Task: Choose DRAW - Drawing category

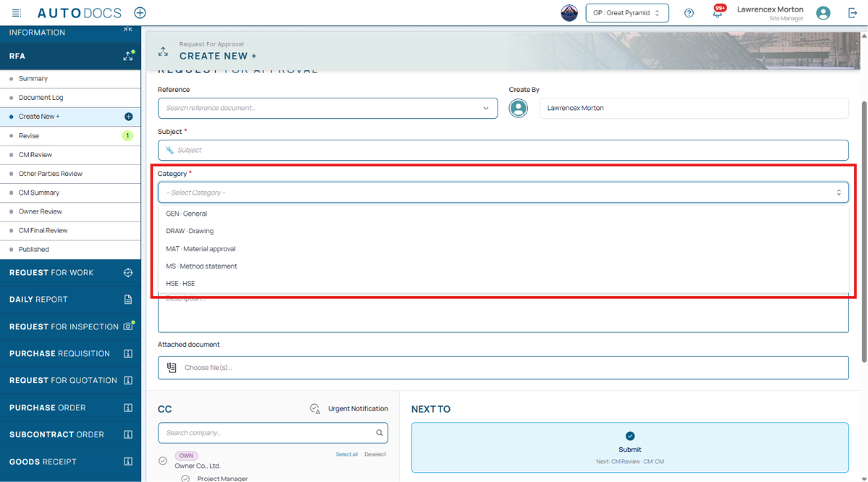Action: [503, 231]
